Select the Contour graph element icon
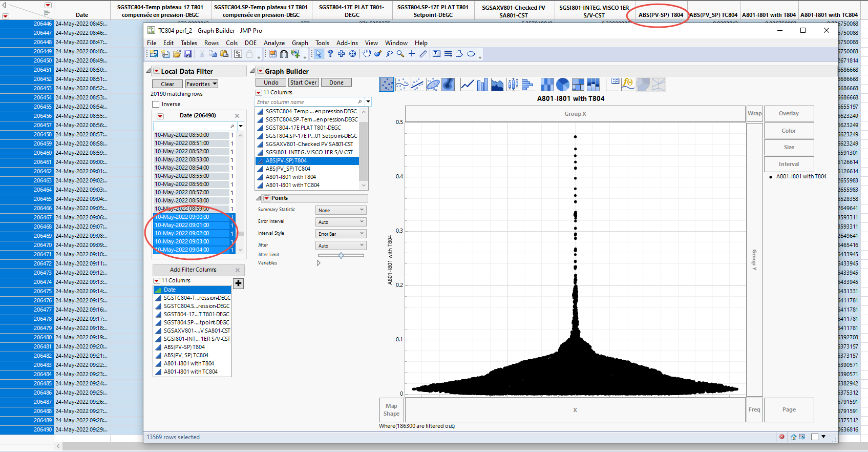The height and width of the screenshot is (452, 868). [x=448, y=85]
